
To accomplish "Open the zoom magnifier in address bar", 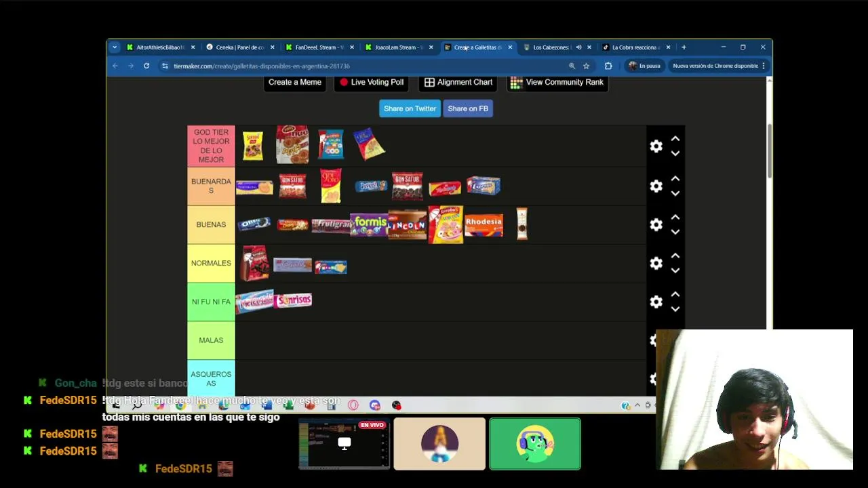I will click(572, 66).
